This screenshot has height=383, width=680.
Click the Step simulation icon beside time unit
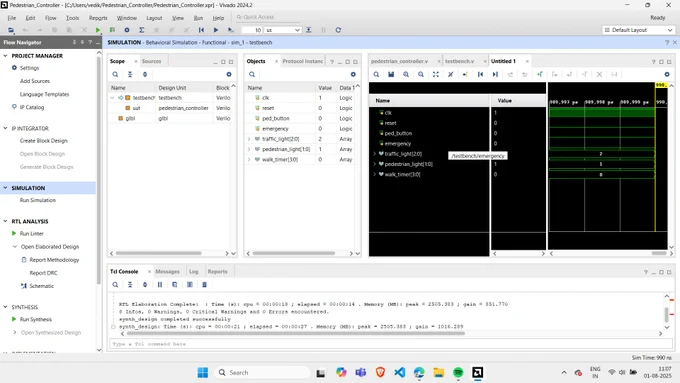coord(308,30)
